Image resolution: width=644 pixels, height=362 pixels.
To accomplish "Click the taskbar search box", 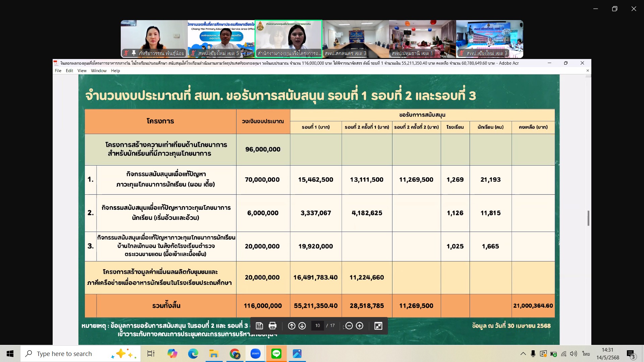I will click(x=80, y=354).
